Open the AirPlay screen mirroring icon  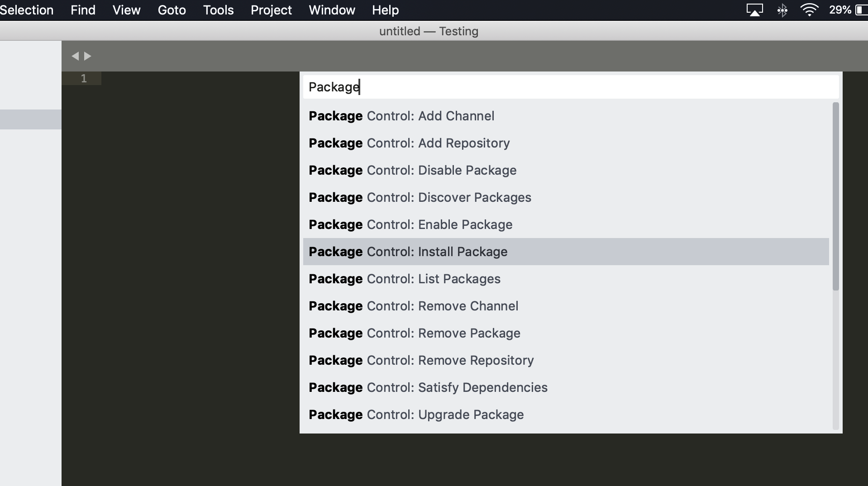click(755, 9)
